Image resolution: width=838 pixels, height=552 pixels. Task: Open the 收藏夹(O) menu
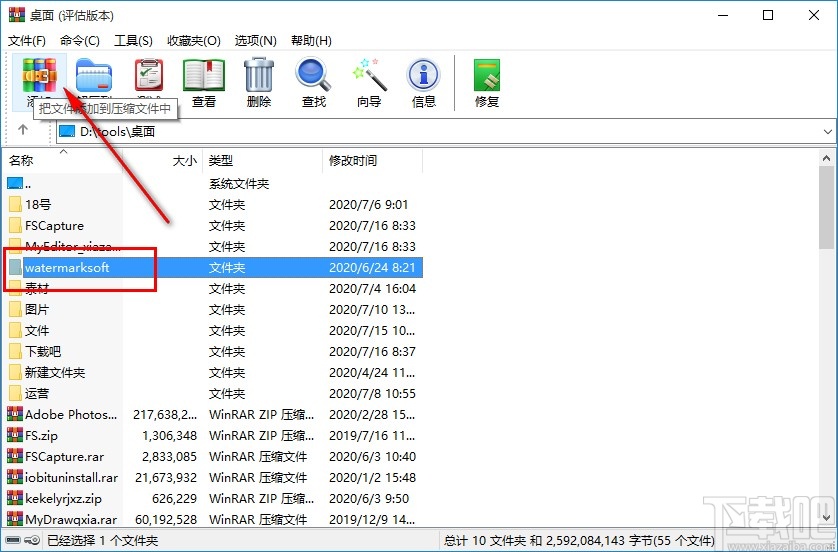(194, 41)
